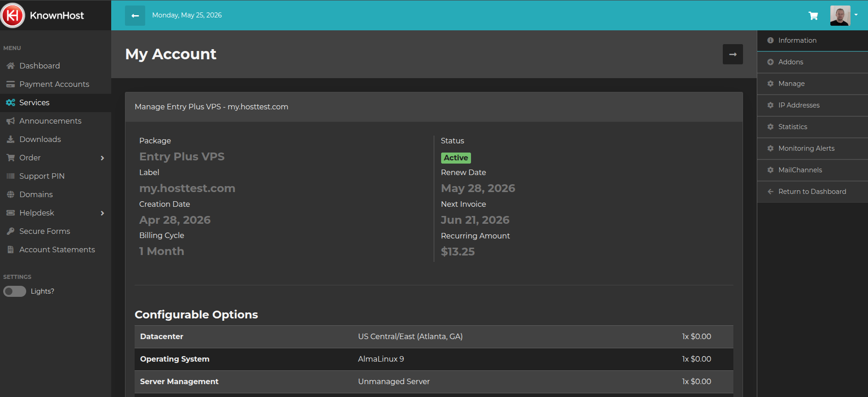
Task: Open the Statistics tab
Action: (x=812, y=127)
